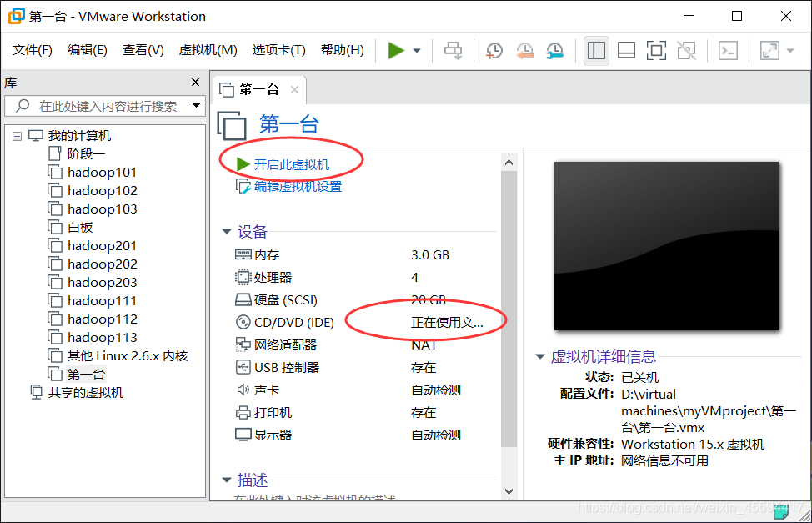Open the library search dropdown arrow

[x=196, y=105]
